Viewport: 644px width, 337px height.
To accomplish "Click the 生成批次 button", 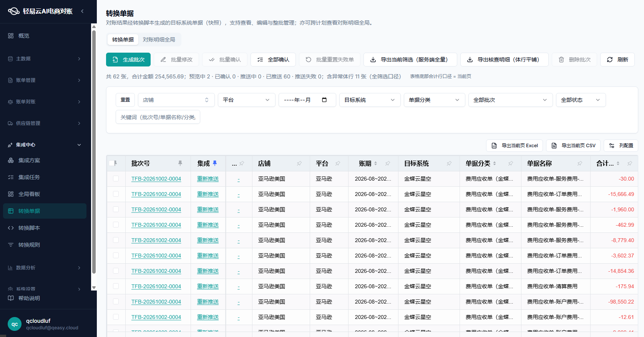I will pyautogui.click(x=128, y=60).
